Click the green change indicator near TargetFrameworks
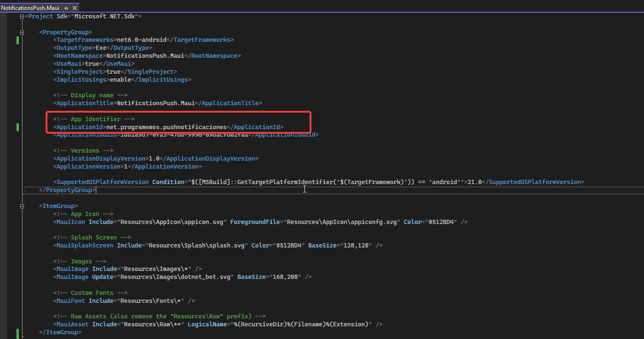 point(17,40)
